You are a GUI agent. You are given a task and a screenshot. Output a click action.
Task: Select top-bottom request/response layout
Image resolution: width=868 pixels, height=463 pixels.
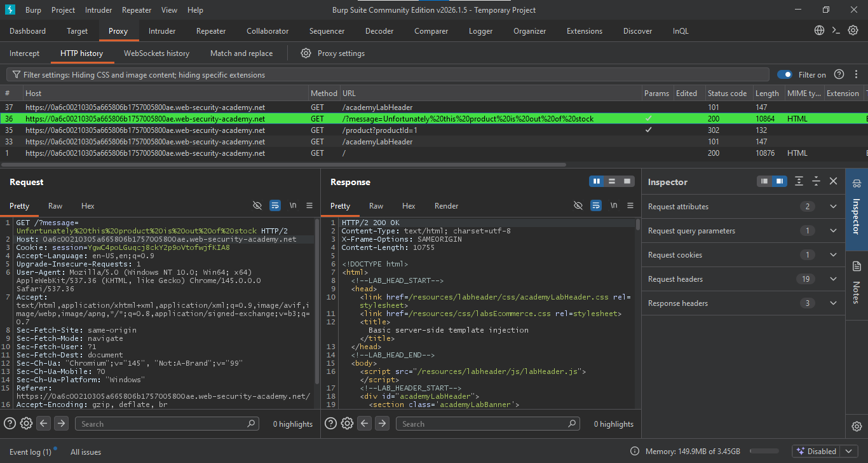[612, 181]
